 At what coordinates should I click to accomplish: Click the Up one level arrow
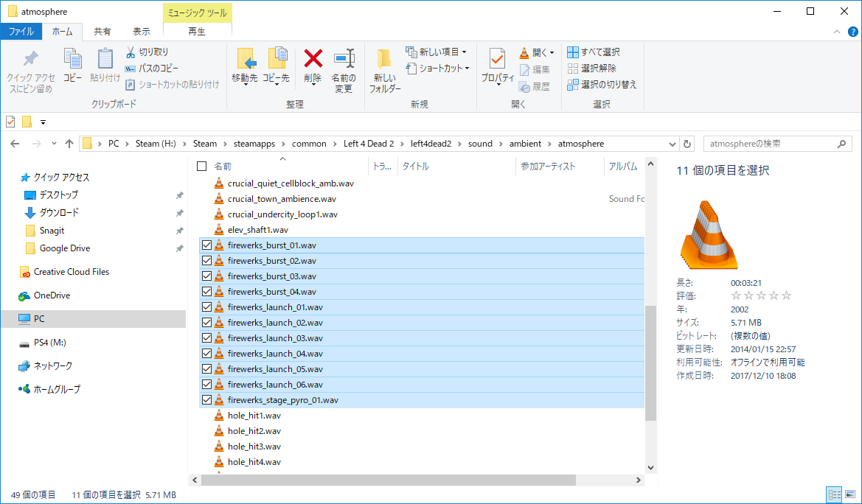click(69, 144)
